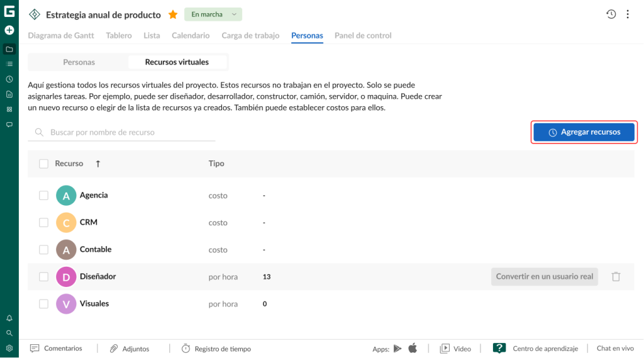This screenshot has width=644, height=358.
Task: Open the chat bubble icon in sidebar
Action: 9,125
